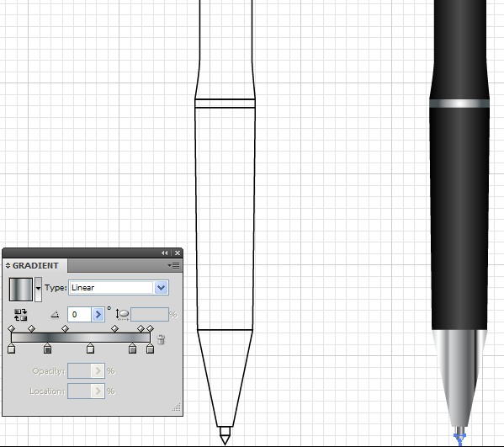This screenshot has height=447, width=504.
Task: Close the Gradient panel
Action: pyautogui.click(x=177, y=253)
